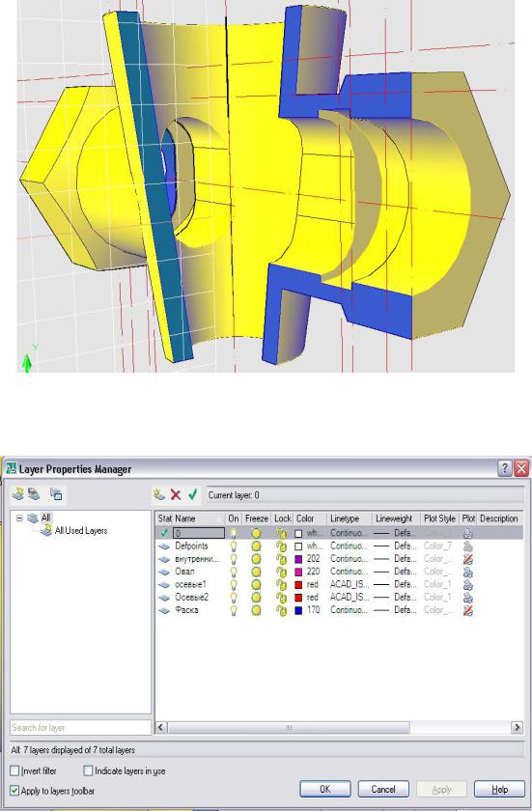Open the purple 202 color swatch
532x811 pixels.
(298, 559)
